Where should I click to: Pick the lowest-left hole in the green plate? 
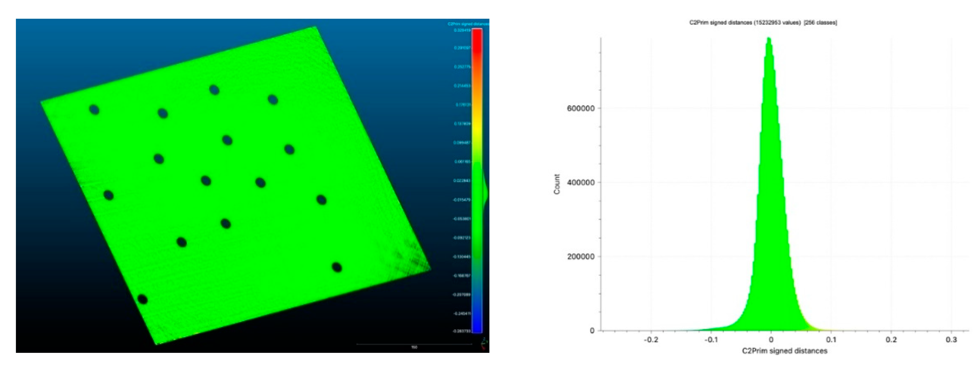pos(142,299)
